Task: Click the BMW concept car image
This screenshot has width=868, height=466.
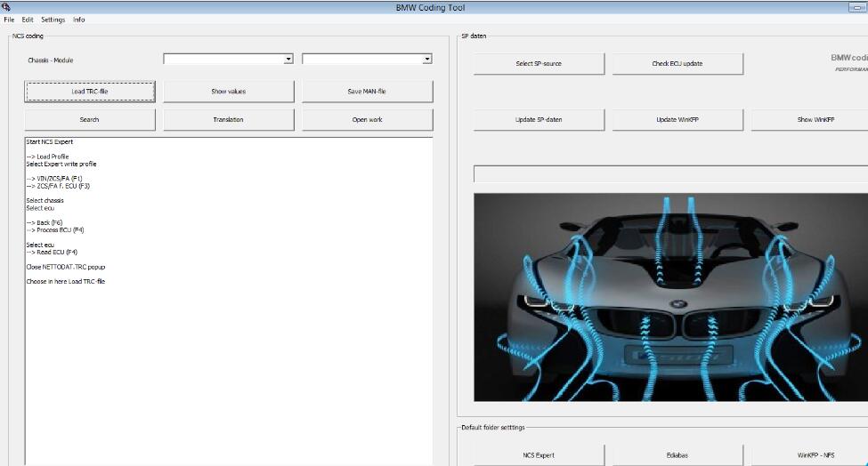Action: coord(670,297)
